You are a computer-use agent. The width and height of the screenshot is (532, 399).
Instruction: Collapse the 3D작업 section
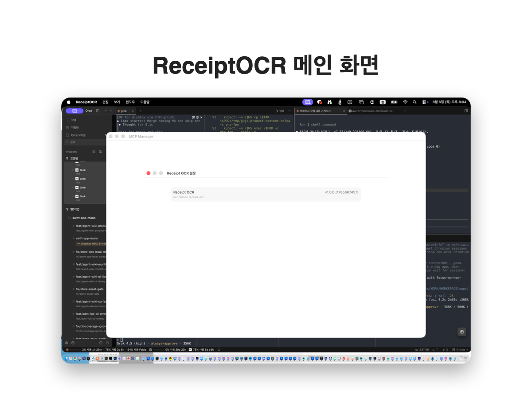[x=74, y=209]
